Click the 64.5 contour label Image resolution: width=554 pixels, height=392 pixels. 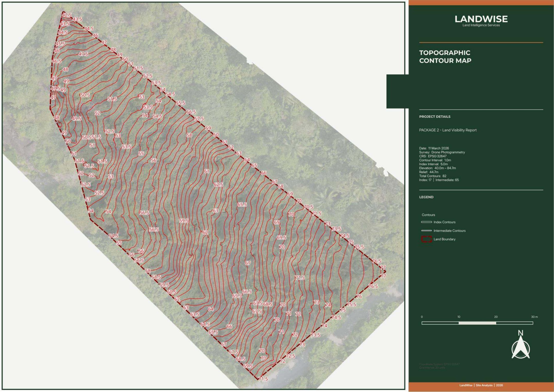(205, 324)
